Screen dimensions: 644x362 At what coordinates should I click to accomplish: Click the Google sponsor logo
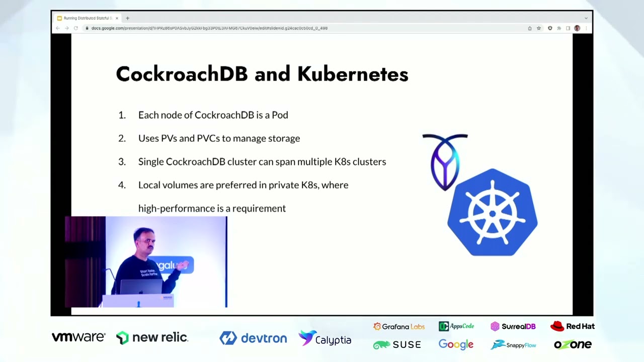pyautogui.click(x=456, y=344)
